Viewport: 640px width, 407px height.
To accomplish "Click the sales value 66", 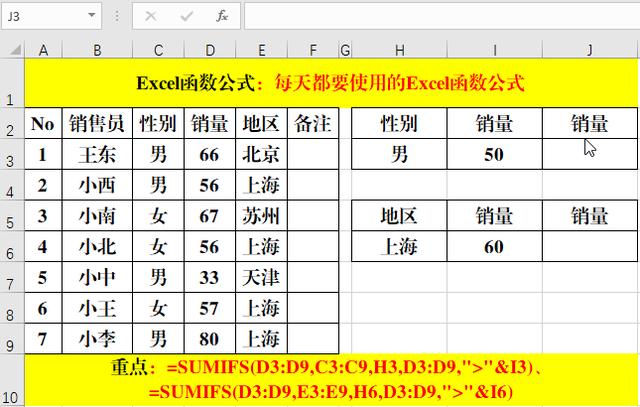I will [210, 154].
